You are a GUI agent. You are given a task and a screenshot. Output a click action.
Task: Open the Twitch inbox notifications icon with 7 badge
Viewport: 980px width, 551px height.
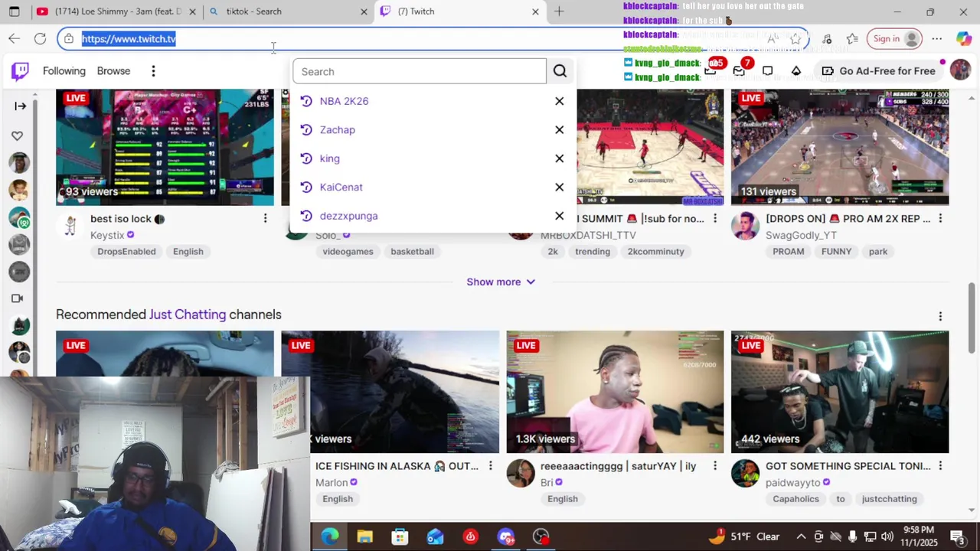[739, 71]
